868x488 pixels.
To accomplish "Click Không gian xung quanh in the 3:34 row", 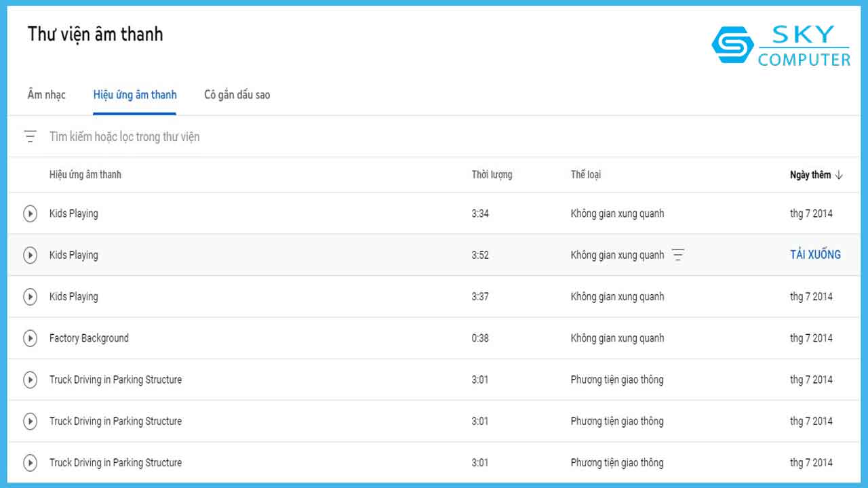I will coord(618,213).
